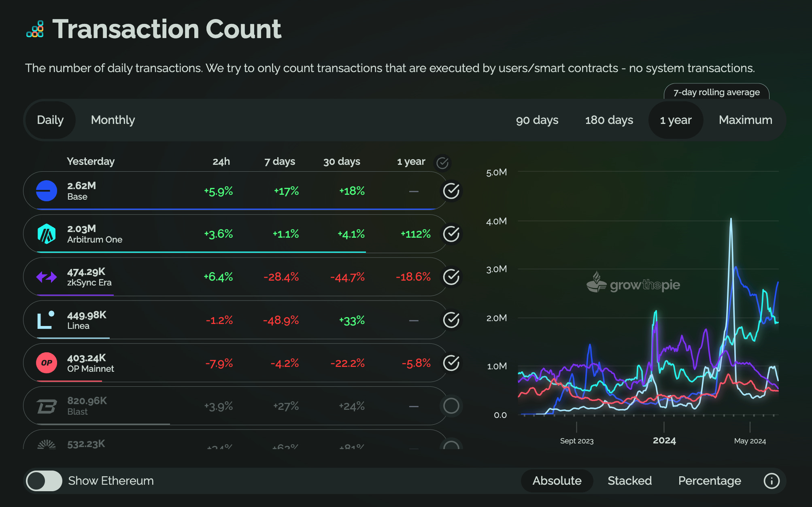Click the 7 days column header
Screen dimensions: 812x507
[280, 161]
